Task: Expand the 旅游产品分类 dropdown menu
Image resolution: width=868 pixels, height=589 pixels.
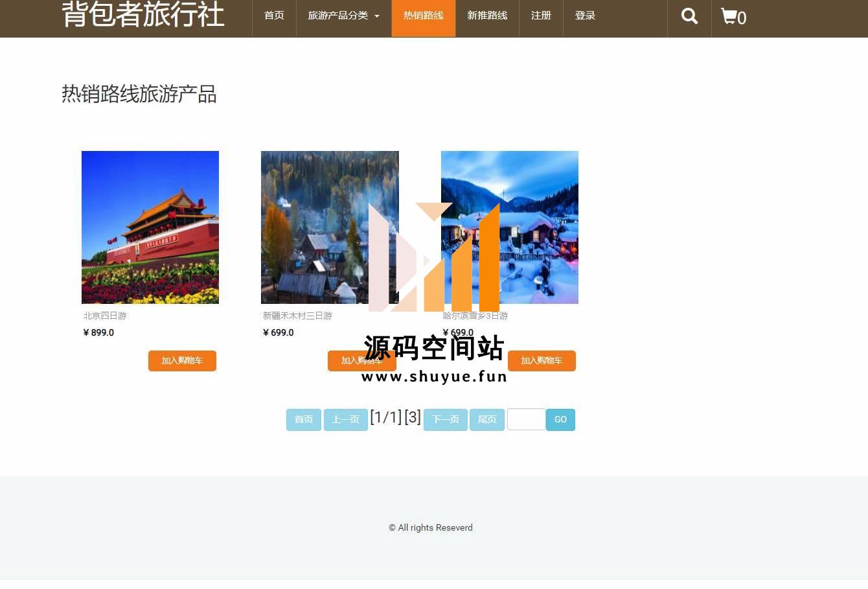Action: coord(343,16)
